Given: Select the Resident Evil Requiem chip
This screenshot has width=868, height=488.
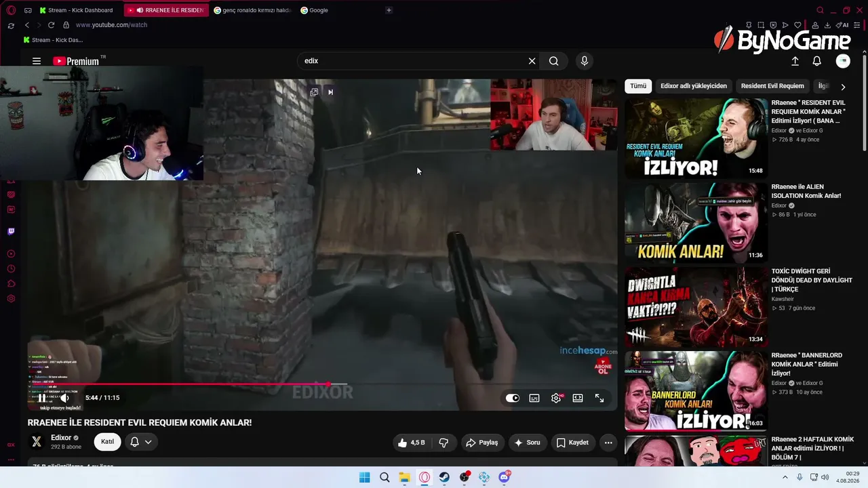Looking at the screenshot, I should point(772,86).
